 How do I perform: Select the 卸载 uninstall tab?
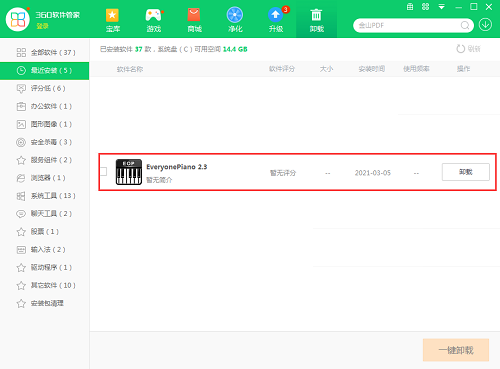coord(316,20)
